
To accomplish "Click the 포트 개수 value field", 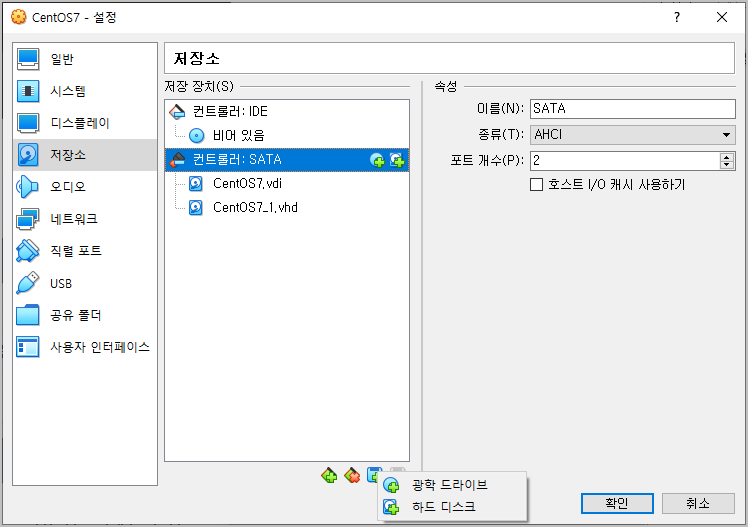I will pos(624,161).
